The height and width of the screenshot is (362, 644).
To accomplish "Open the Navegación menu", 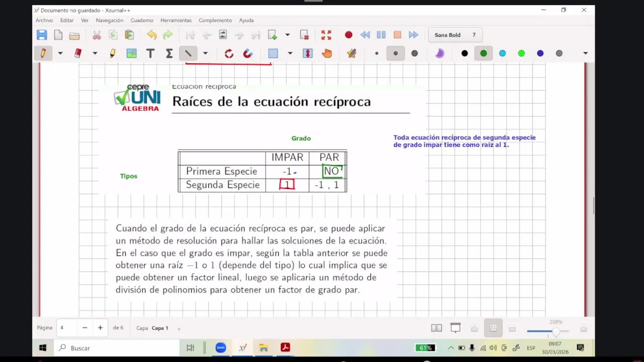I will point(110,20).
